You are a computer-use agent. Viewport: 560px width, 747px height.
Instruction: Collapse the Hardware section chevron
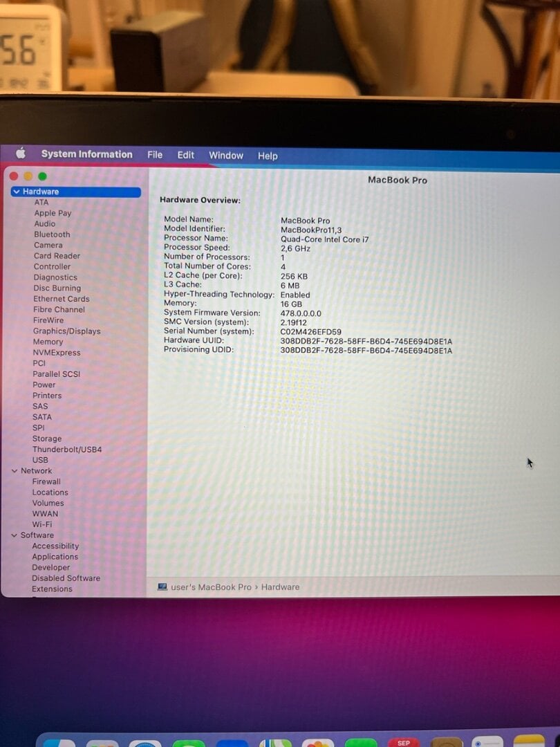pyautogui.click(x=16, y=192)
